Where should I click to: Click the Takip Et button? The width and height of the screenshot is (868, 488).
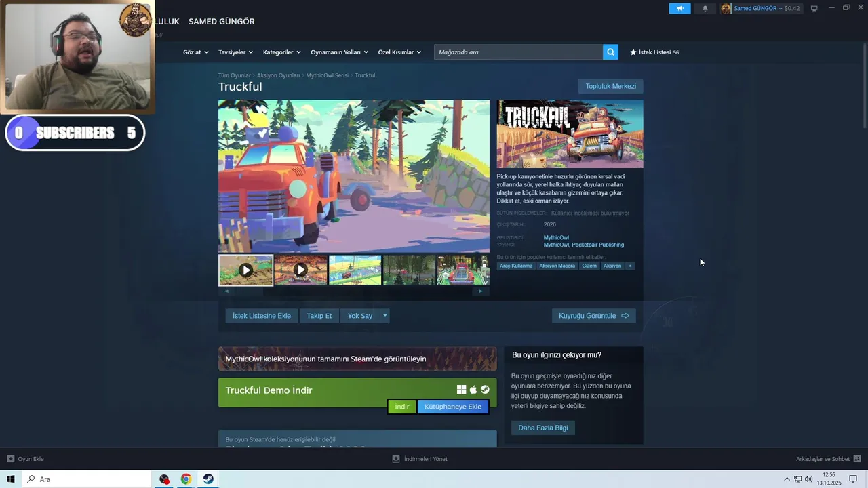319,316
